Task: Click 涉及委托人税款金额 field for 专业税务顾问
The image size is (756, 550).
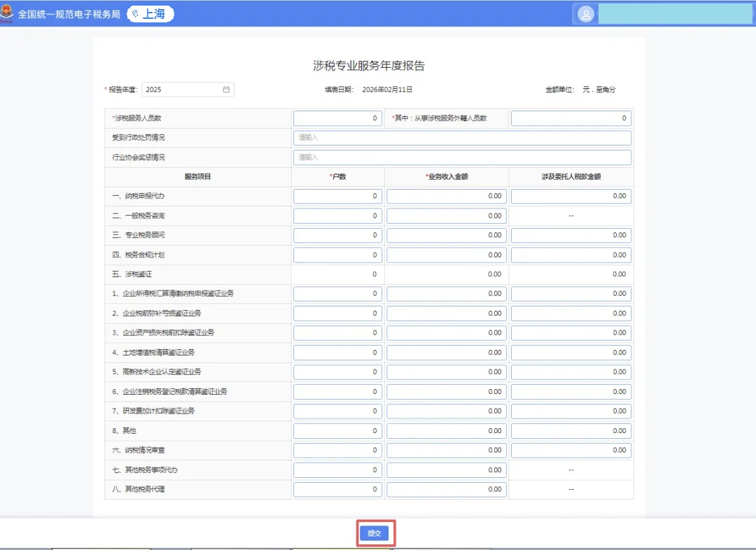Action: [570, 235]
